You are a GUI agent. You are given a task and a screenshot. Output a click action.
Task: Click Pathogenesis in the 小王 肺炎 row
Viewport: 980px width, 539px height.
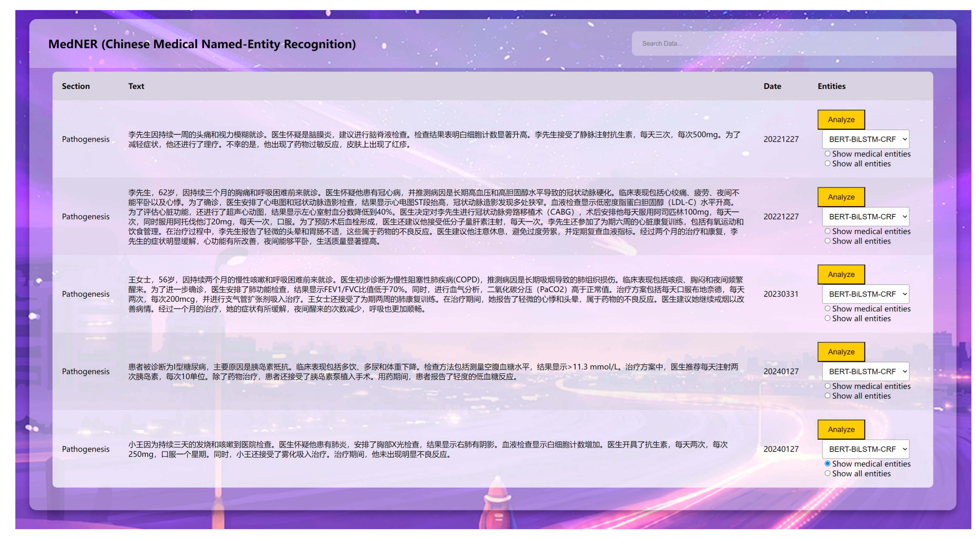point(86,449)
